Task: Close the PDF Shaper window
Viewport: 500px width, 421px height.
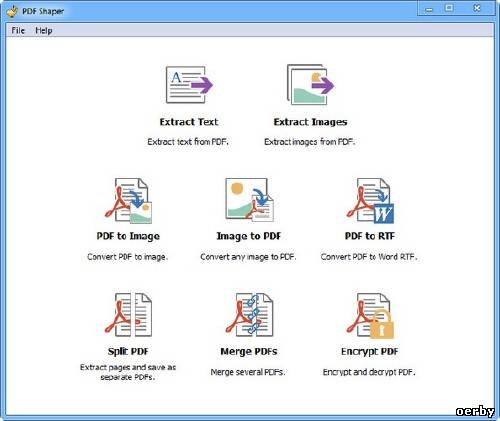Action: [x=477, y=8]
